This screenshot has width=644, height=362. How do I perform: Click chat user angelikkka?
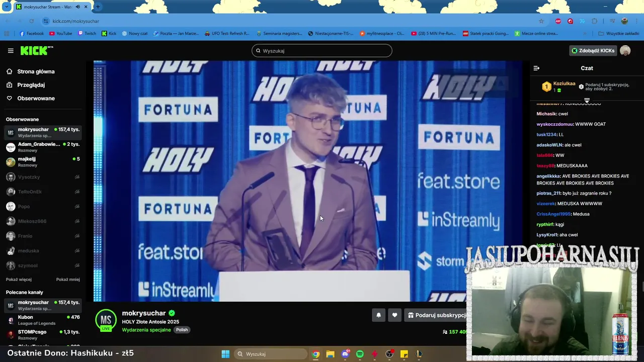tap(548, 176)
